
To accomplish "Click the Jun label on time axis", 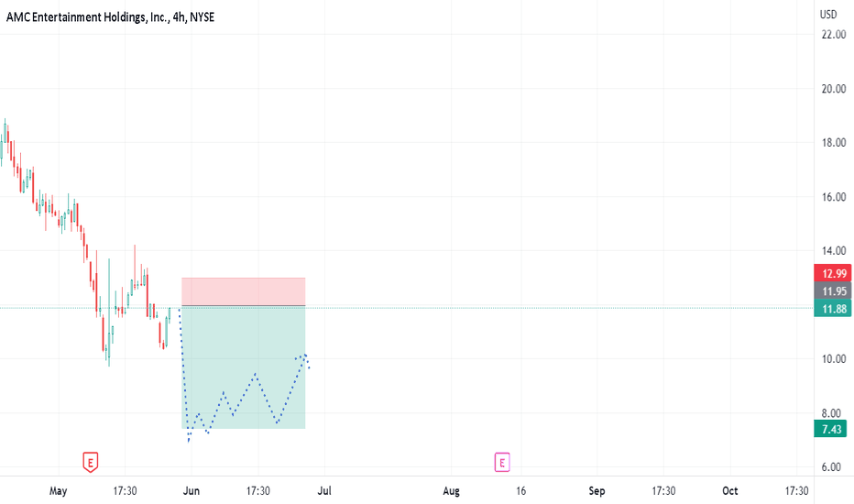I will click(x=192, y=491).
